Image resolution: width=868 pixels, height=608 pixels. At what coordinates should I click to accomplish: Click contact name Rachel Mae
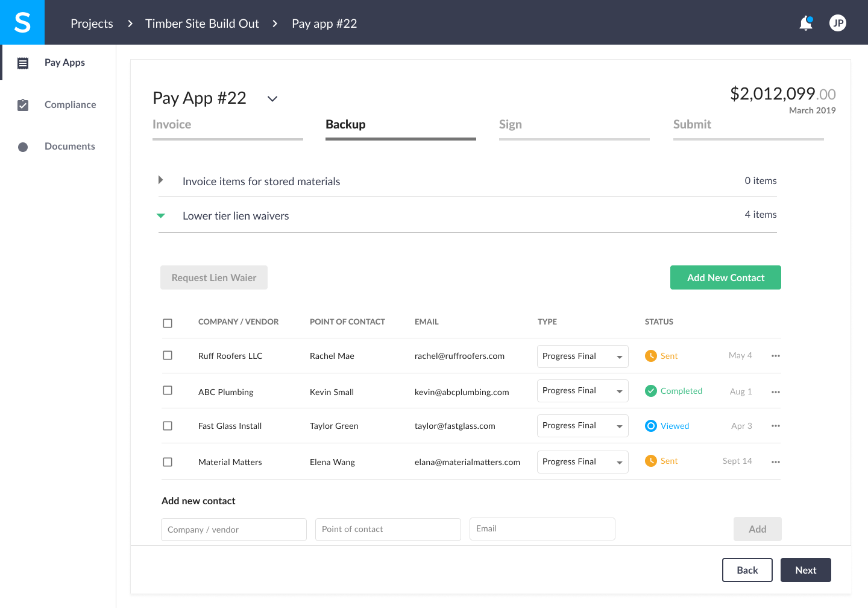click(x=332, y=356)
